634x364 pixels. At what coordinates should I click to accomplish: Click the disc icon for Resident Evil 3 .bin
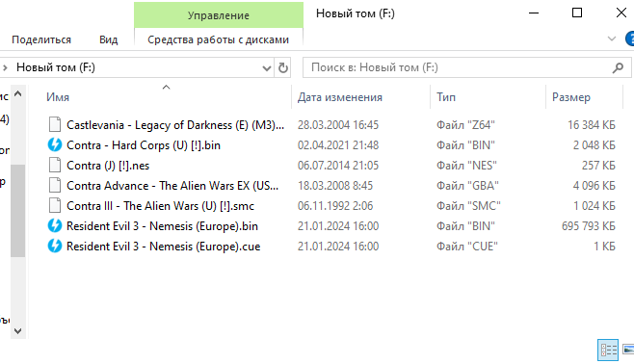pyautogui.click(x=55, y=226)
